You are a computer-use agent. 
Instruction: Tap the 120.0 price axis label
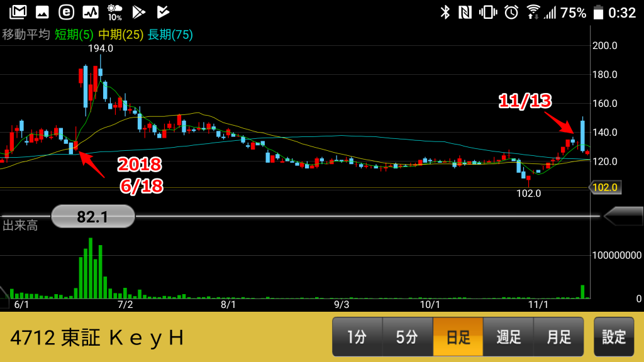pyautogui.click(x=604, y=162)
